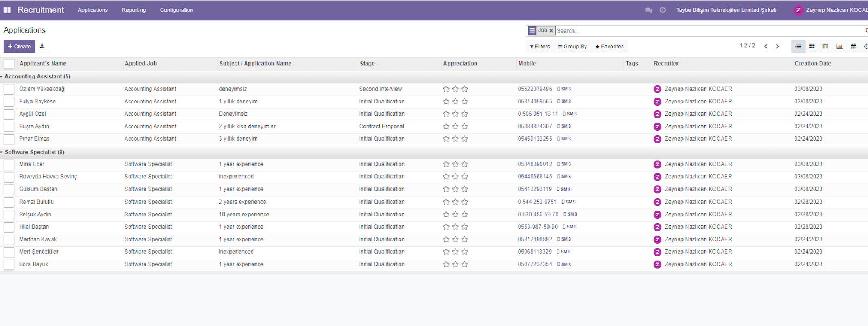Go to next page arrow
The image size is (868, 326).
pos(777,47)
